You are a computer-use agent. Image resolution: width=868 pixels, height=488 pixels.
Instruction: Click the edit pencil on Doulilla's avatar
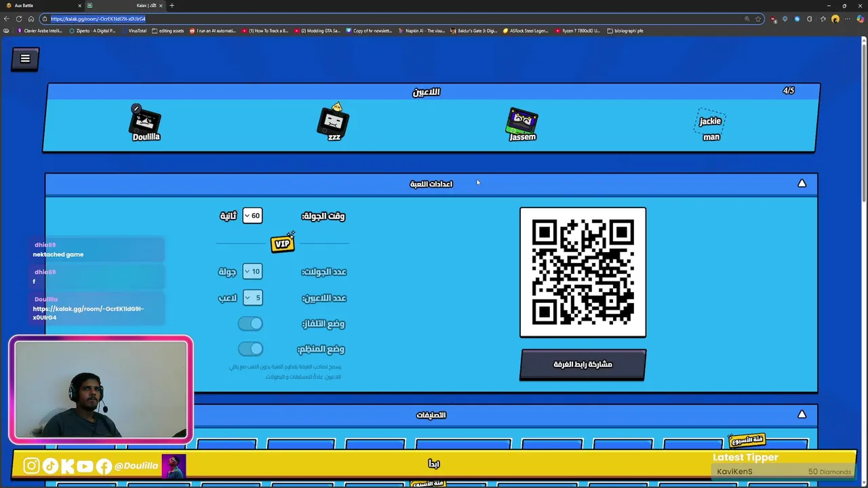[136, 108]
